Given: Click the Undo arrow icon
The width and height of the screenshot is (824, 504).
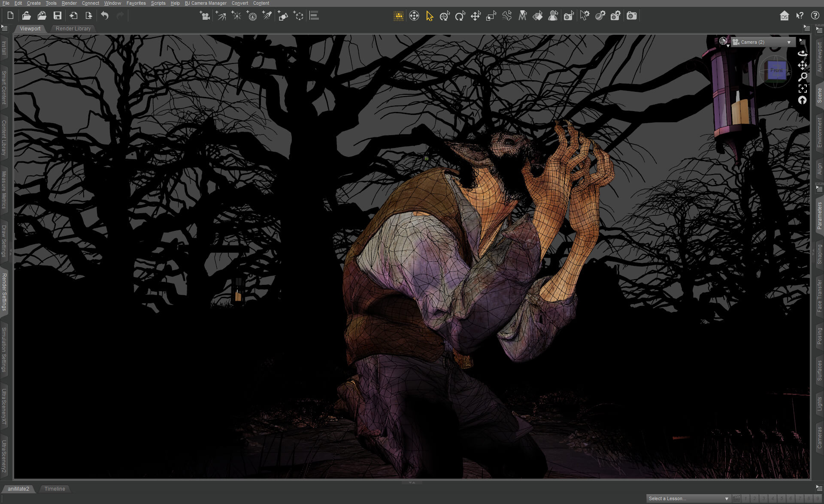Looking at the screenshot, I should (x=105, y=16).
